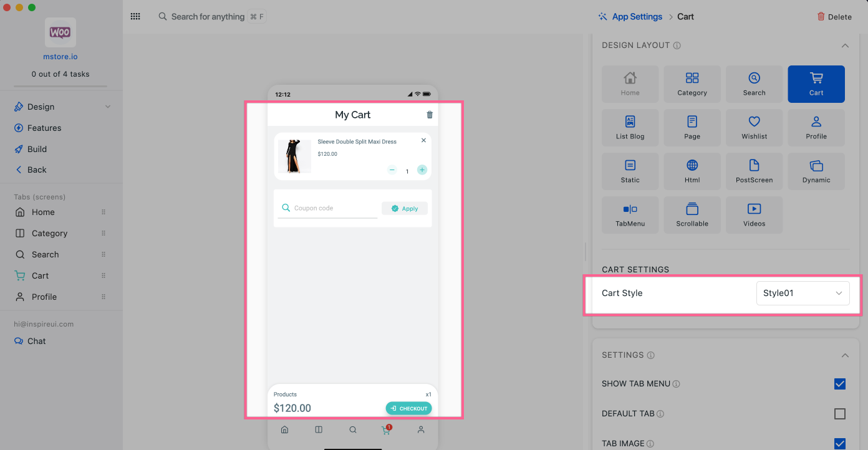868x450 pixels.
Task: Click the apps grid icon
Action: click(135, 17)
